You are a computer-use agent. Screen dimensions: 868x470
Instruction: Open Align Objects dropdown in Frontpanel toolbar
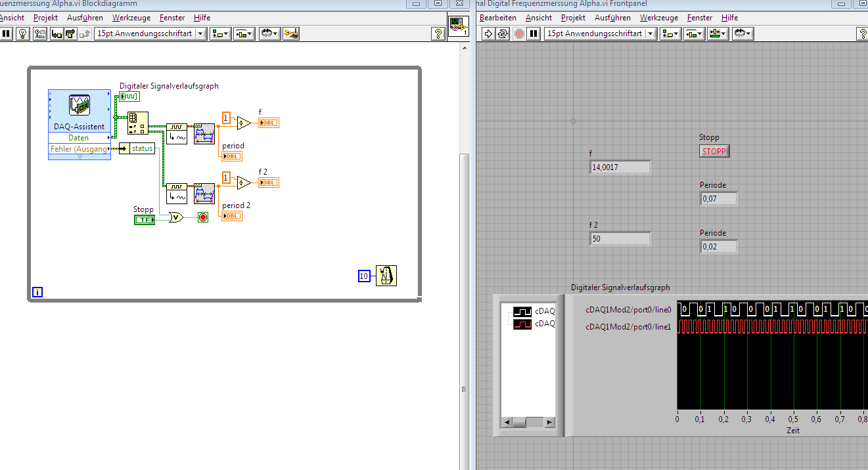coord(671,33)
